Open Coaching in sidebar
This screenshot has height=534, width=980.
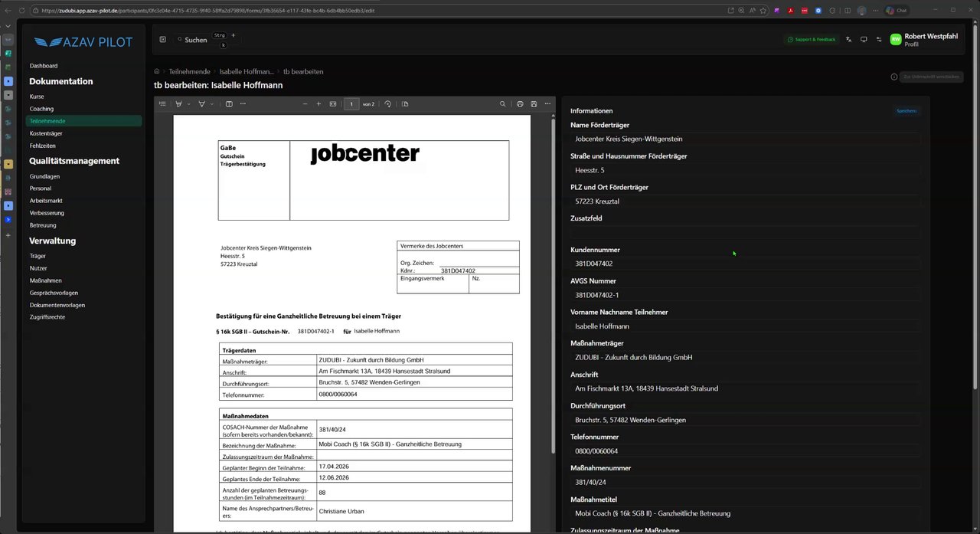pyautogui.click(x=41, y=109)
